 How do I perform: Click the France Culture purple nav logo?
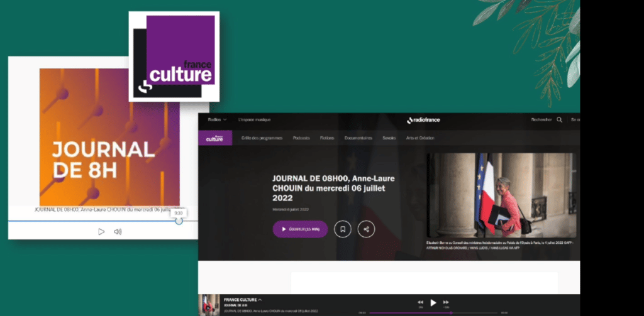(x=215, y=138)
